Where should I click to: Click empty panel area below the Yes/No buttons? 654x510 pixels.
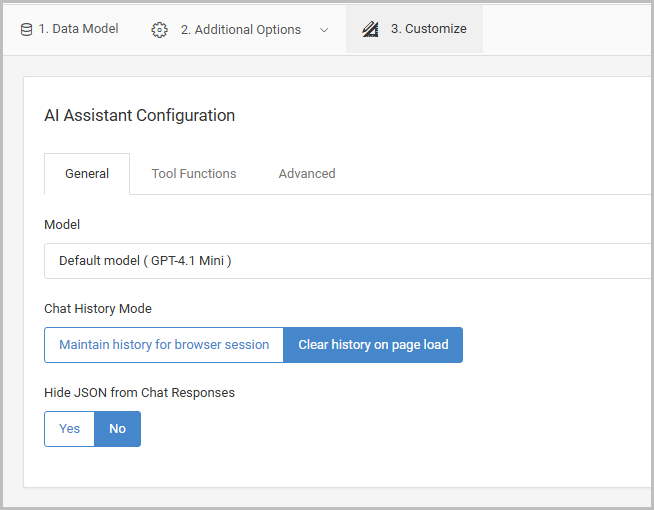(300, 467)
